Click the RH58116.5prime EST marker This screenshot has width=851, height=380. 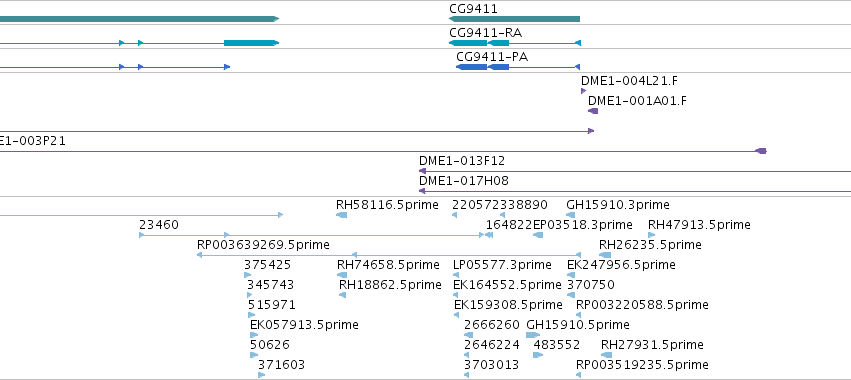point(341,215)
